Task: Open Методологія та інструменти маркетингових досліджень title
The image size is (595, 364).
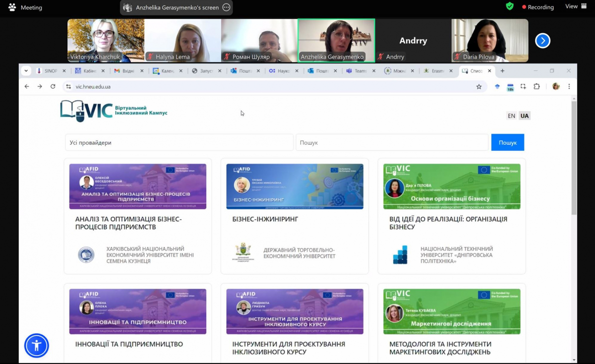Action: tap(440, 348)
